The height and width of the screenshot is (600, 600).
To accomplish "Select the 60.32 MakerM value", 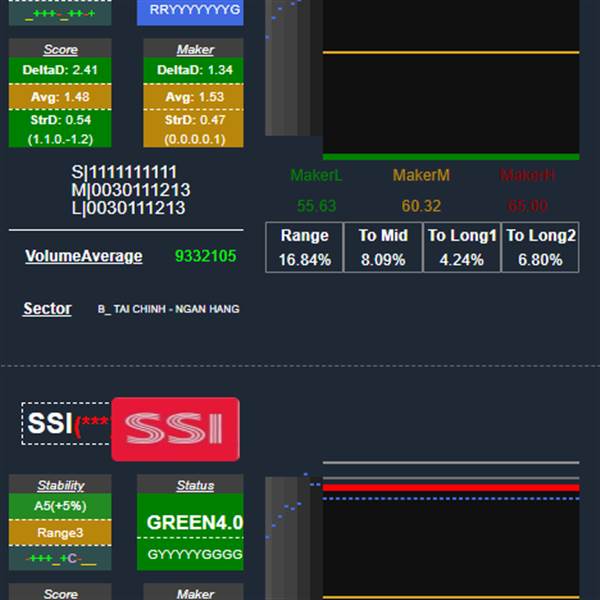I will pyautogui.click(x=421, y=206).
